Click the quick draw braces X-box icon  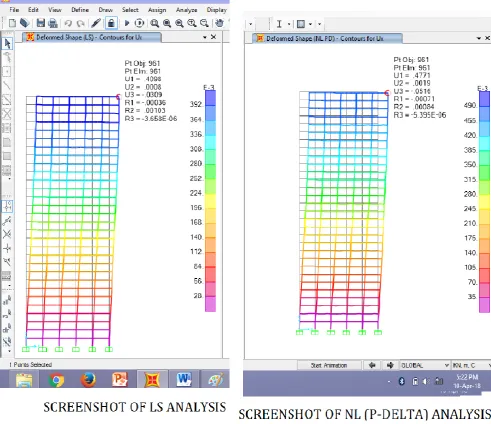click(x=7, y=114)
